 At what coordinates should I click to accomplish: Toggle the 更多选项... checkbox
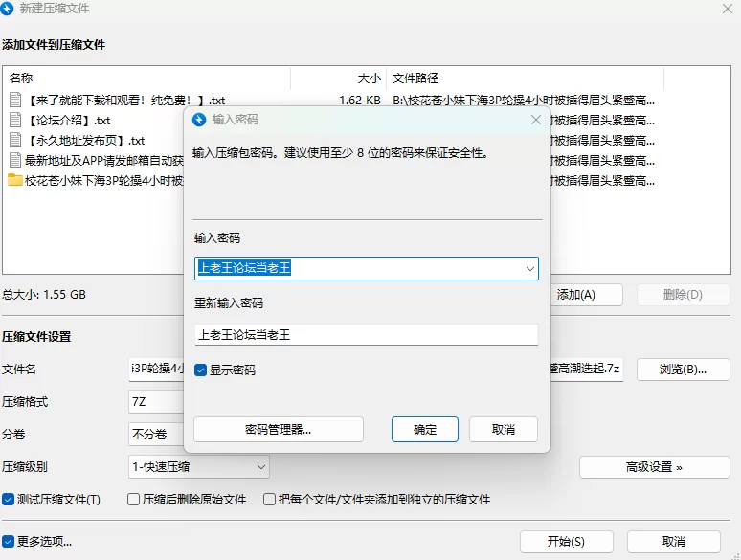pyautogui.click(x=8, y=541)
